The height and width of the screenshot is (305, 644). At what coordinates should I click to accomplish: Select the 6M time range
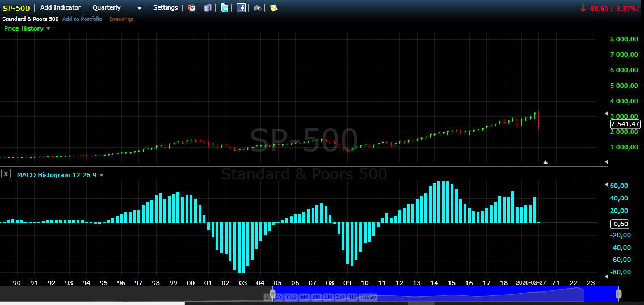(304, 297)
